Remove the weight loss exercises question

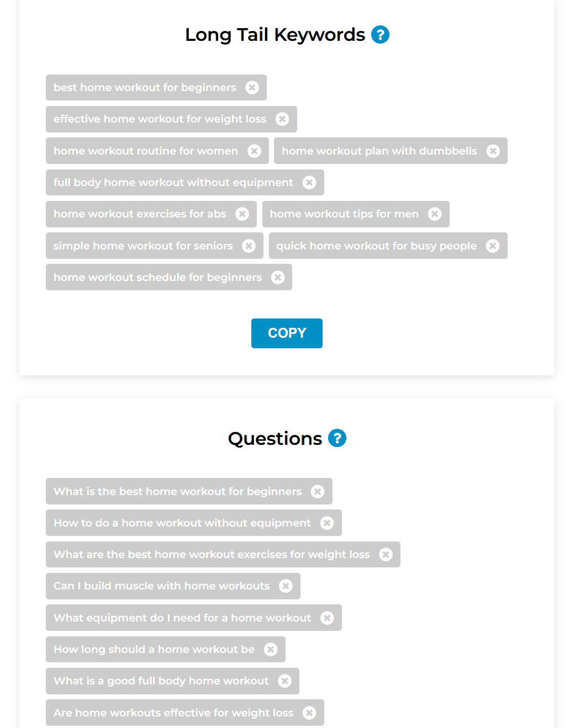pyautogui.click(x=386, y=554)
